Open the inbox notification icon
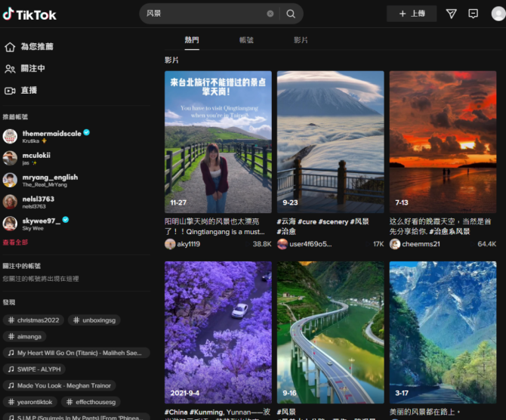 pos(473,14)
